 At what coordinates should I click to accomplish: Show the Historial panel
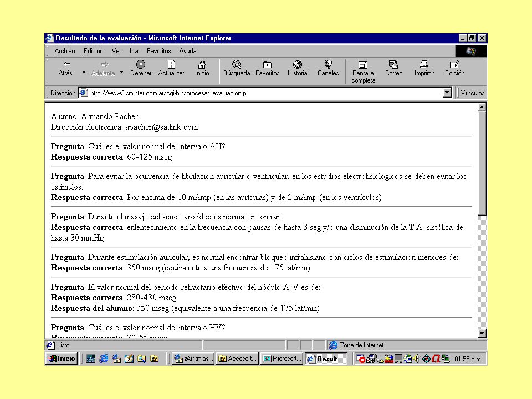(x=298, y=69)
